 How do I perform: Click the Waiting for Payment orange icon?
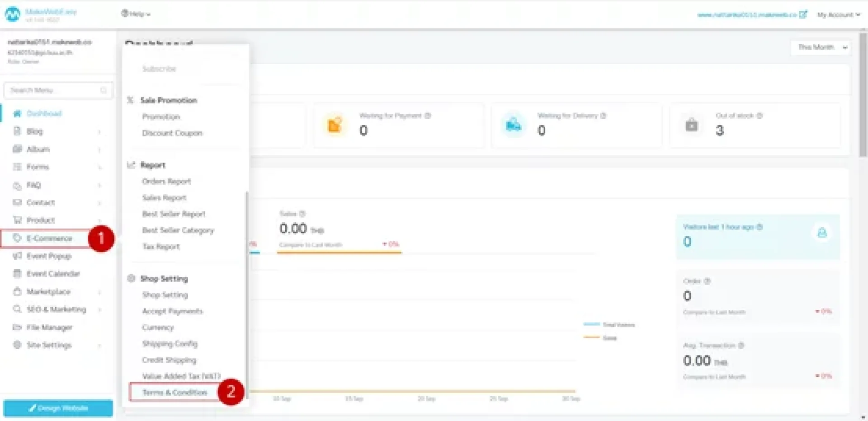click(x=335, y=125)
